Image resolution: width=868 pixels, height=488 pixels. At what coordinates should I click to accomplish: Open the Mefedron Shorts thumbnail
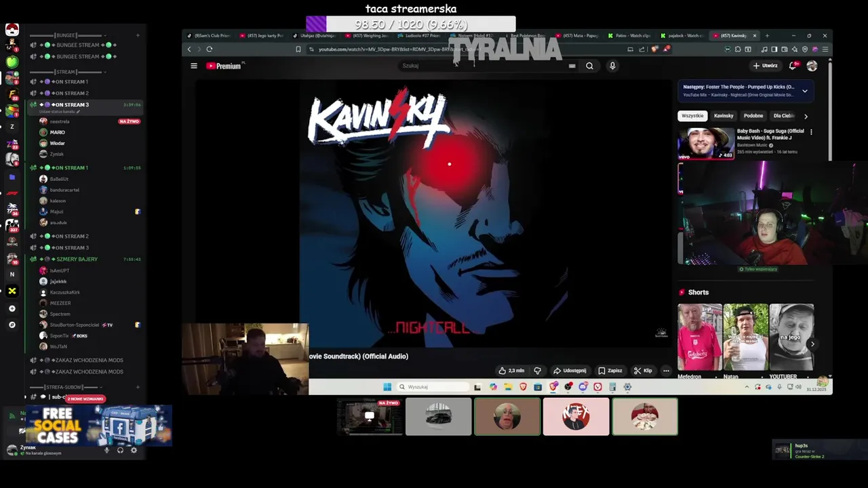[x=700, y=337]
